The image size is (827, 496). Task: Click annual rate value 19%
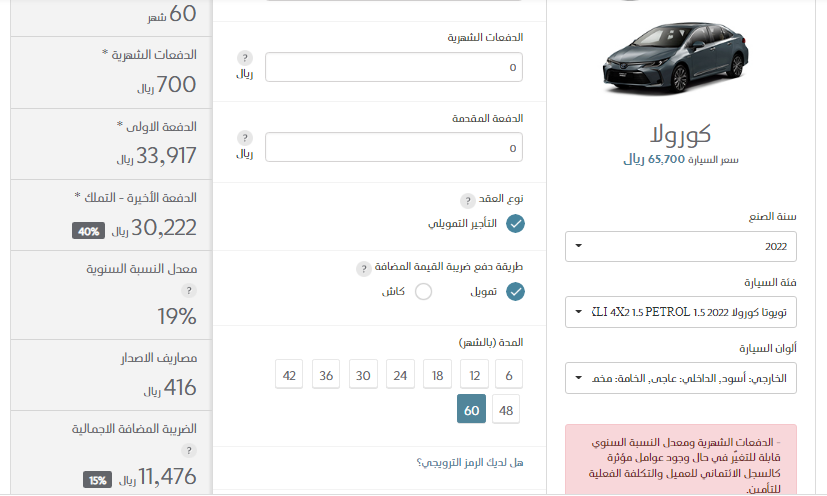tap(177, 317)
